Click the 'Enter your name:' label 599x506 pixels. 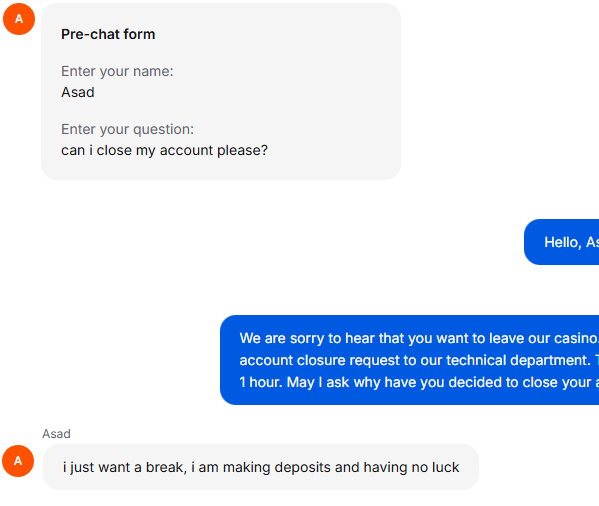pos(117,71)
